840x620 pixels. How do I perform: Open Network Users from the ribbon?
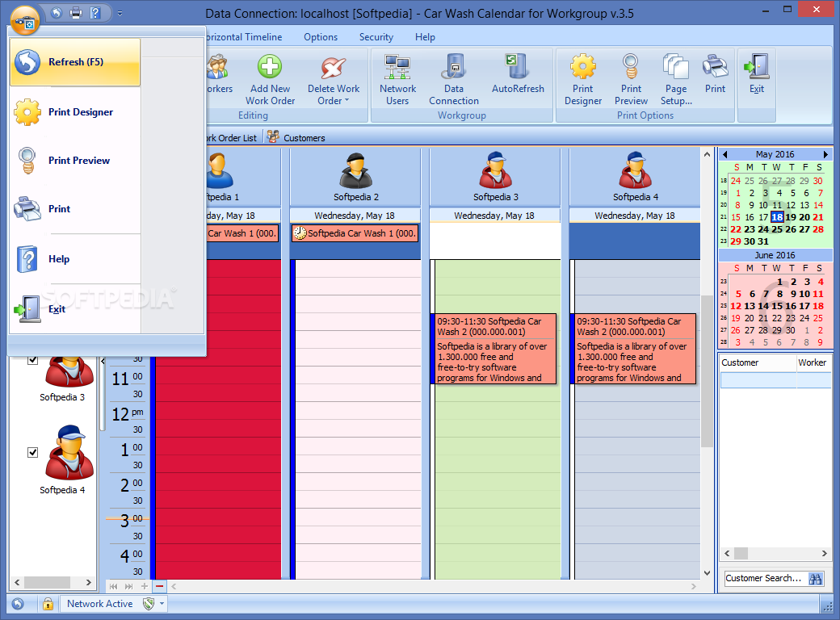[x=397, y=80]
